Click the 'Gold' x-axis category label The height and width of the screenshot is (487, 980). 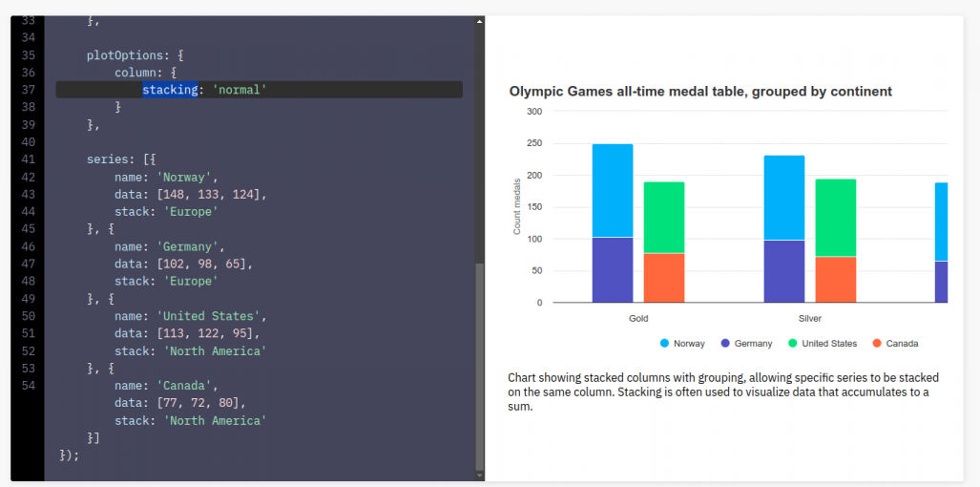tap(638, 318)
